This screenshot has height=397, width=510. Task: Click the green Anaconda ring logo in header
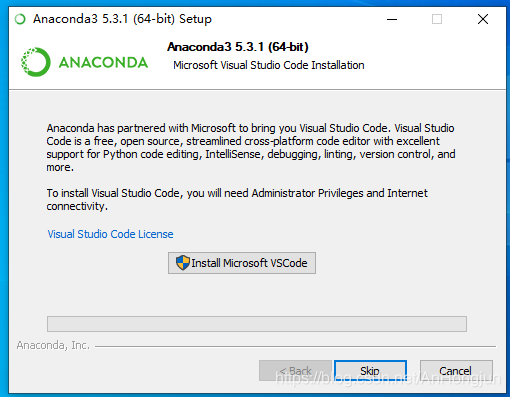click(x=36, y=62)
